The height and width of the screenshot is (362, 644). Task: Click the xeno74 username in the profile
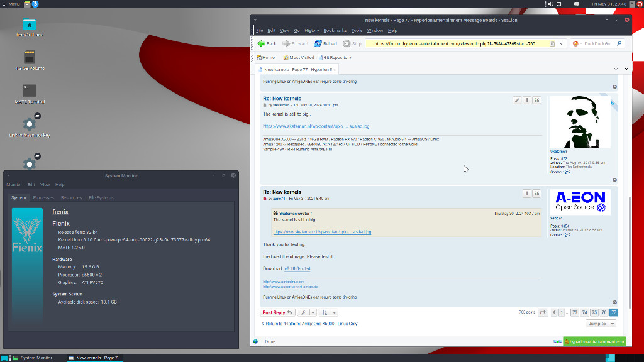pyautogui.click(x=556, y=218)
